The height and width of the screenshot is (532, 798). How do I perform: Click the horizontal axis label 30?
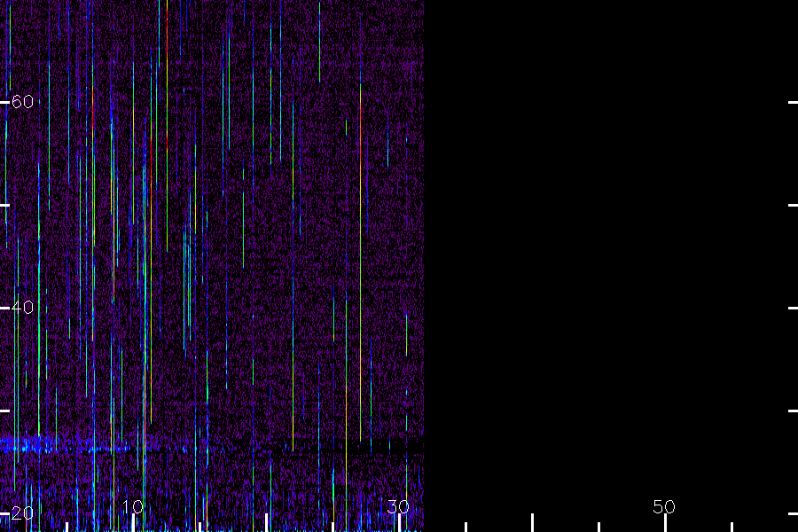(398, 506)
